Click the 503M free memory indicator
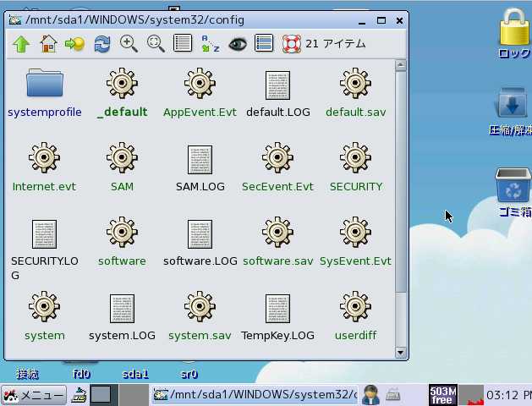532x406 pixels. pyautogui.click(x=442, y=395)
